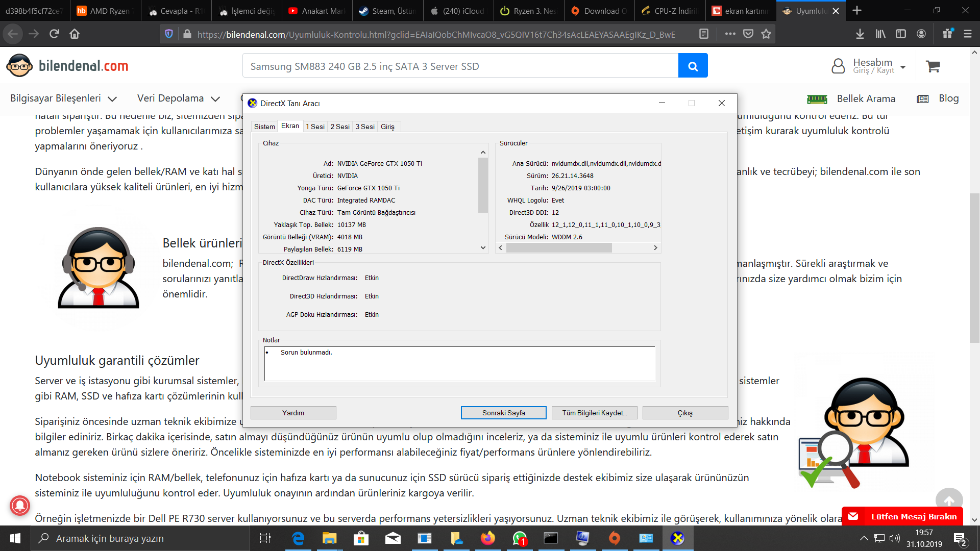Click Firefox reload page button
This screenshot has height=551, width=980.
coord(54,34)
